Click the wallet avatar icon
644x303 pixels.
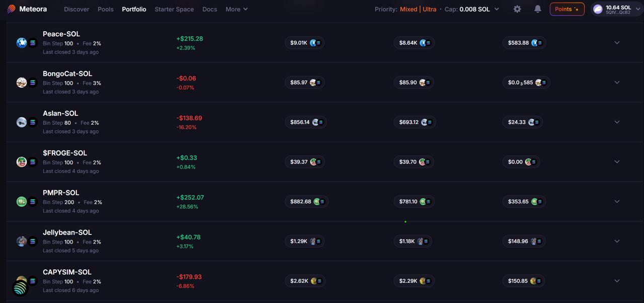tap(598, 9)
